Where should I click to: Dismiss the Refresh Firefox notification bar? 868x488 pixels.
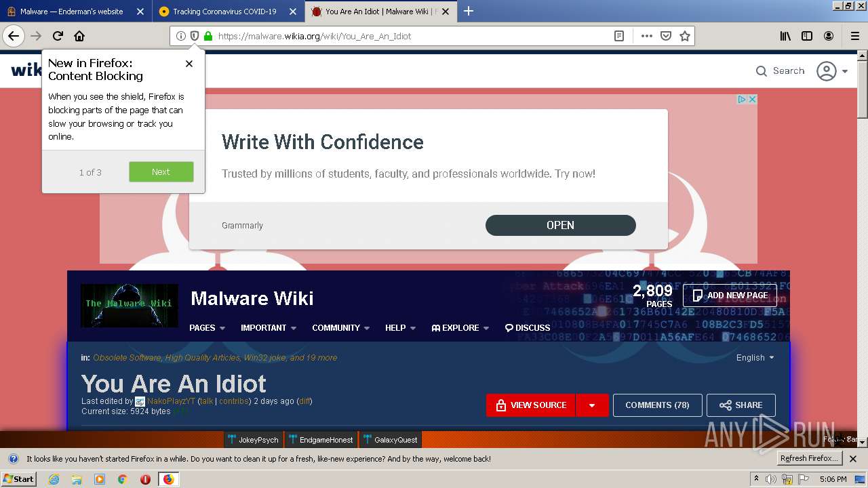tap(853, 459)
